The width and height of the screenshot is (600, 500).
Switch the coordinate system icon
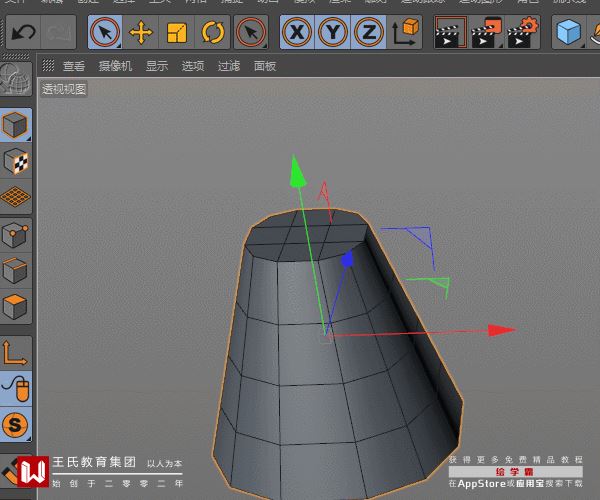click(x=404, y=32)
